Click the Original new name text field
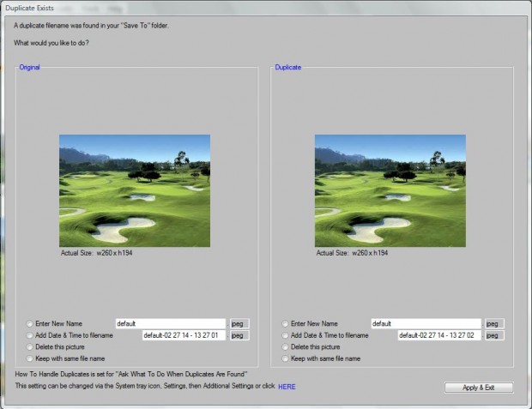 point(169,324)
